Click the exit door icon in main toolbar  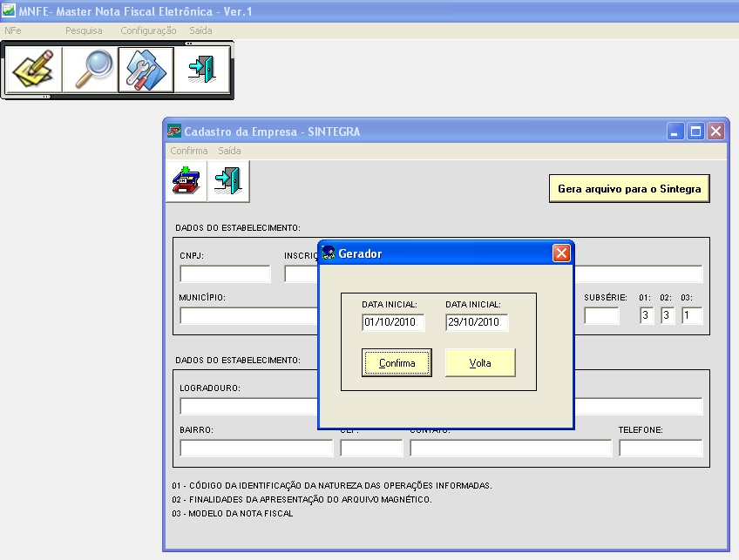[202, 70]
